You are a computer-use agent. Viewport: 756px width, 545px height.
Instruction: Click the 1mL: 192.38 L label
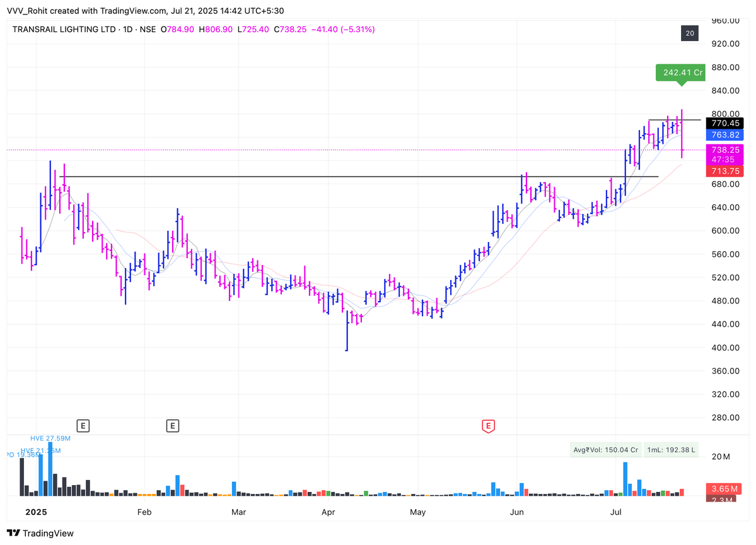[671, 450]
